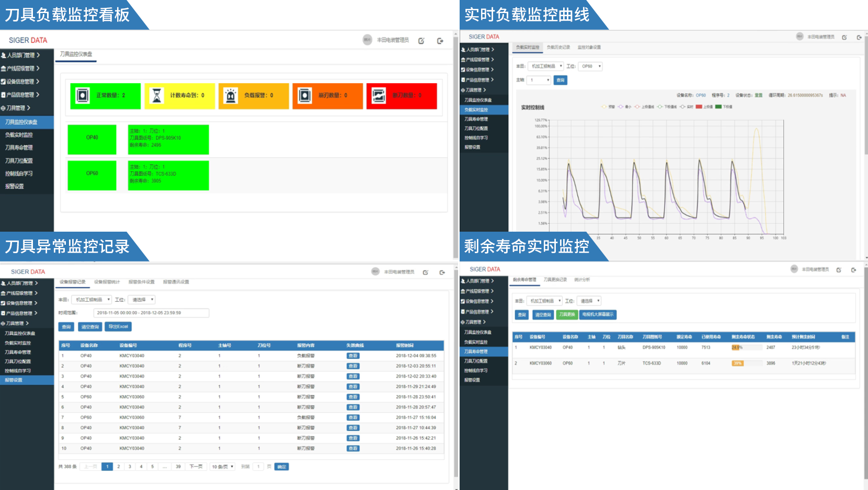Click user avatar in remaining life panel header
This screenshot has width=868, height=490.
[x=794, y=269]
